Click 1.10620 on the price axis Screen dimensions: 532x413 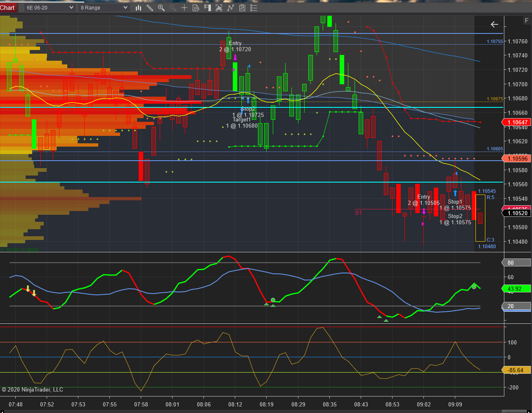(518, 141)
